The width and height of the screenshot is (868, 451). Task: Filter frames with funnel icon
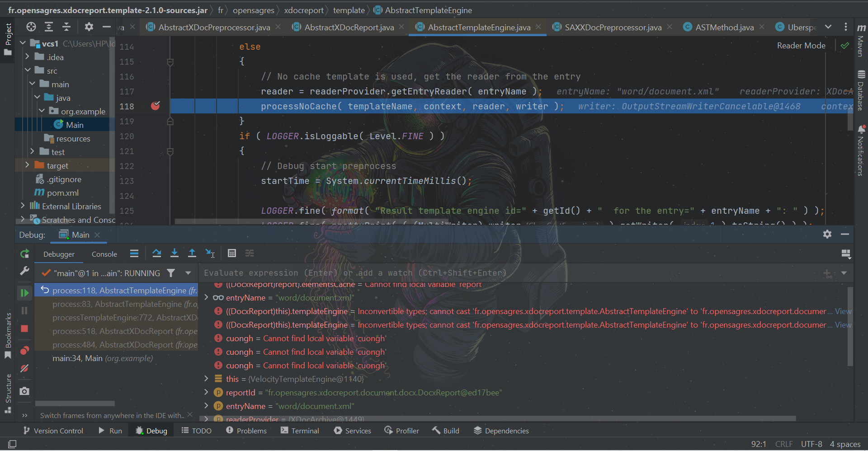coord(171,273)
